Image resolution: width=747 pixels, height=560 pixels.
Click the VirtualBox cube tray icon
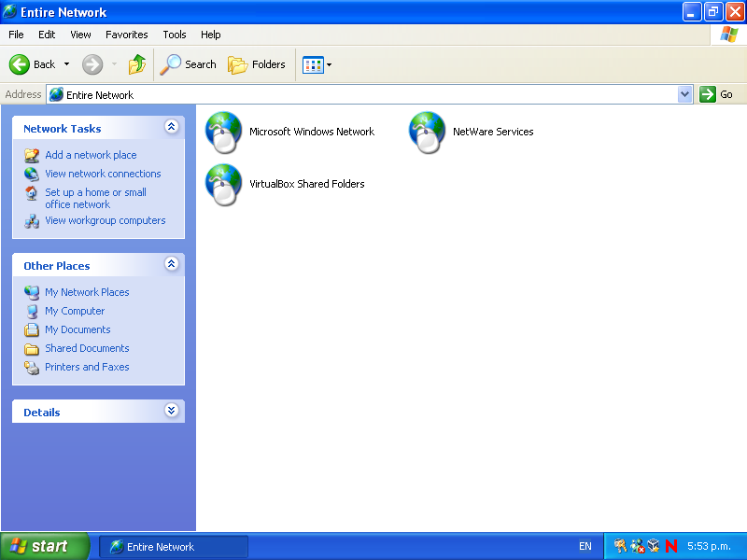[x=654, y=546]
